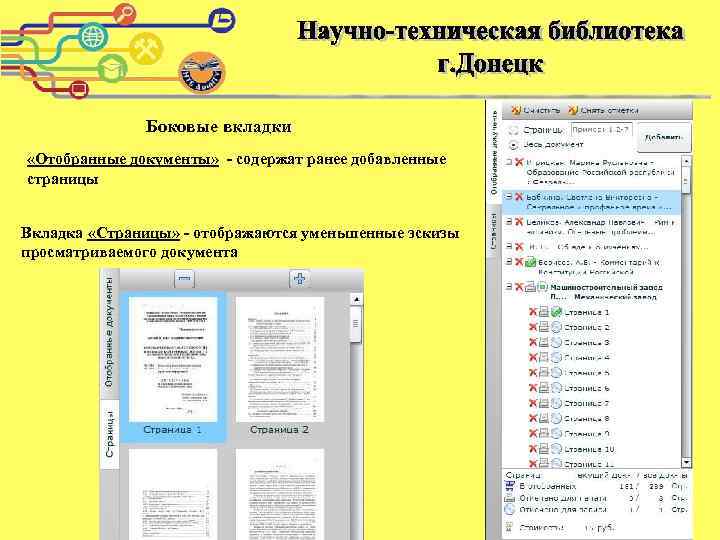Image resolution: width=720 pixels, height=540 pixels.
Task: Click document list scrollbar down arrow
Action: click(x=686, y=462)
